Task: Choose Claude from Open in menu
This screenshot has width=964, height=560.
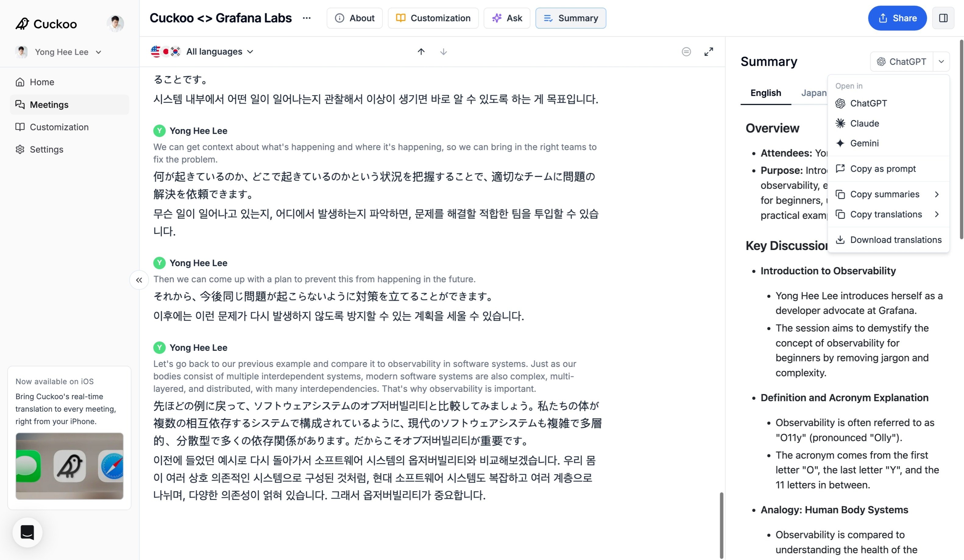Action: (x=888, y=123)
